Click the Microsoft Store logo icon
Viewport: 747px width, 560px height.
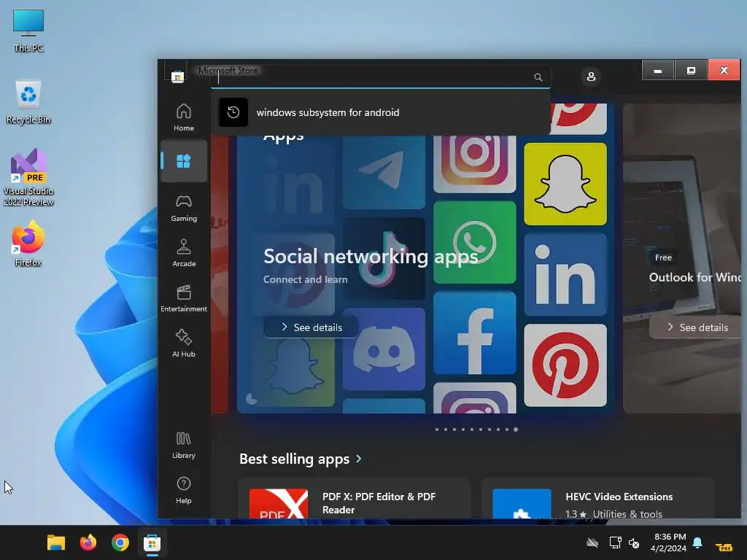coord(177,77)
